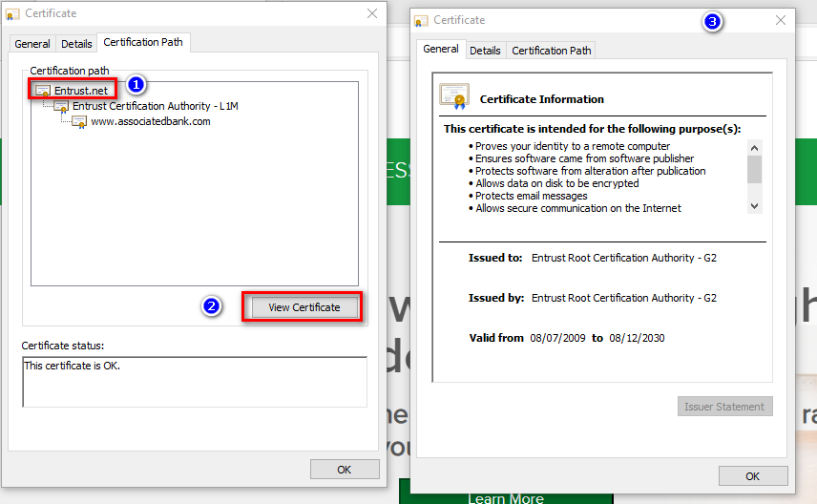Select Entrust Certification Authority - L1M node

click(x=156, y=106)
